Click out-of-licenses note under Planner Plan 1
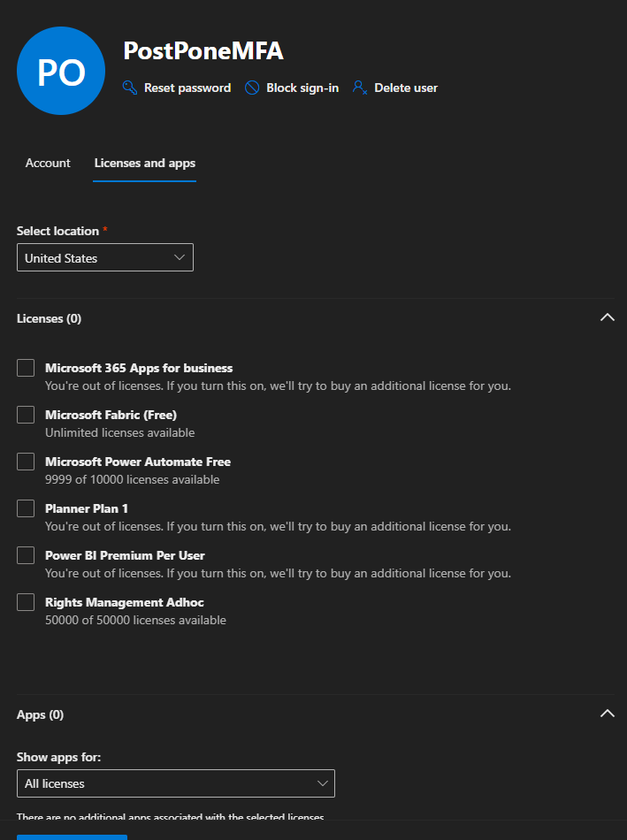Image resolution: width=627 pixels, height=840 pixels. [279, 526]
